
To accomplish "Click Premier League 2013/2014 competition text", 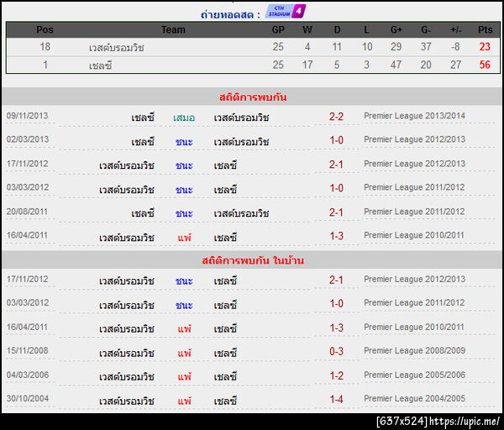I will [415, 116].
